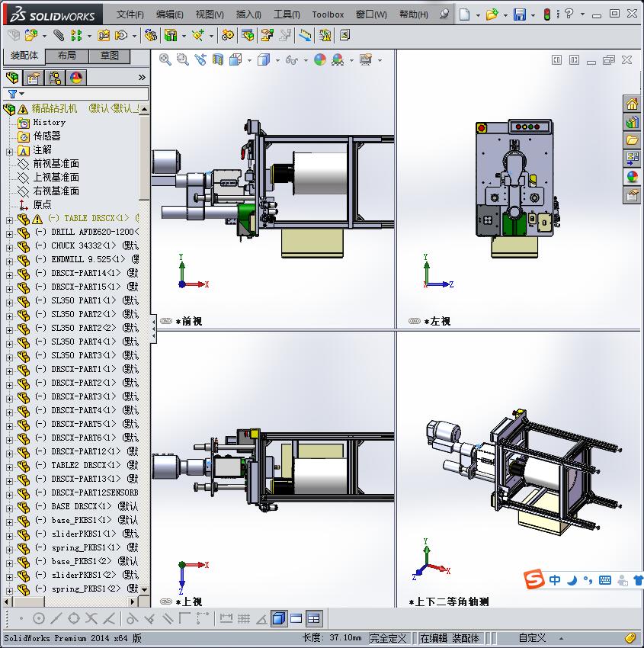The height and width of the screenshot is (648, 644).
Task: Click the Bill of Materials icon
Action: pyautogui.click(x=248, y=36)
